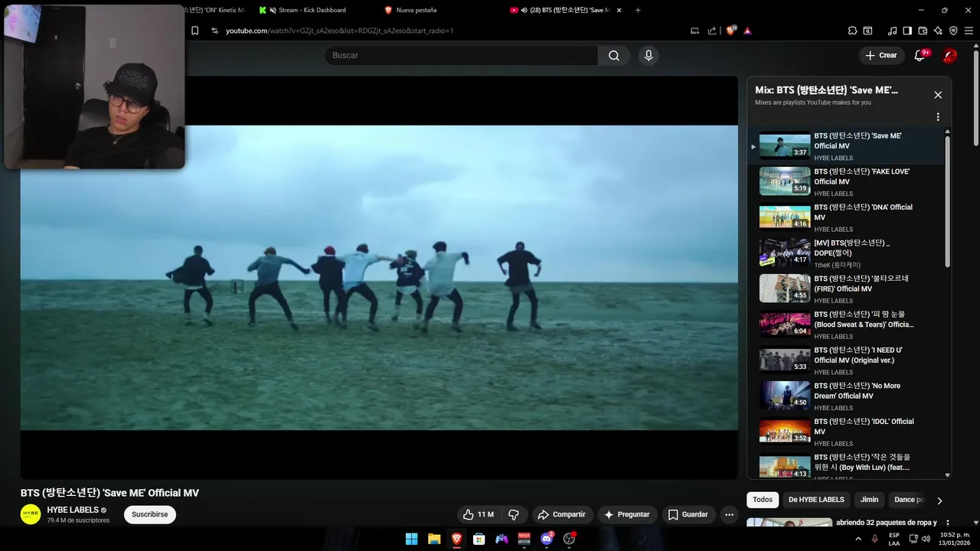This screenshot has width=980, height=551.
Task: Play 'Blood Sweat & Tears' from playlist
Action: 846,324
